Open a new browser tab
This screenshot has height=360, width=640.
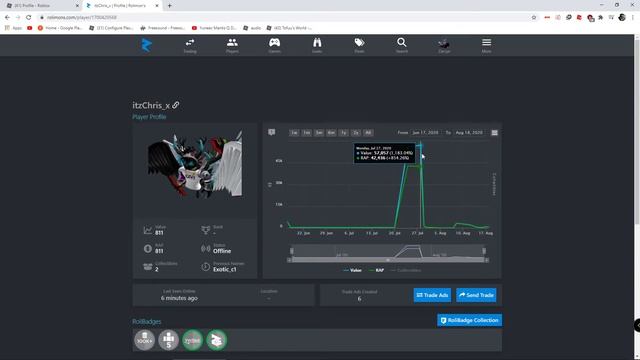(x=169, y=6)
